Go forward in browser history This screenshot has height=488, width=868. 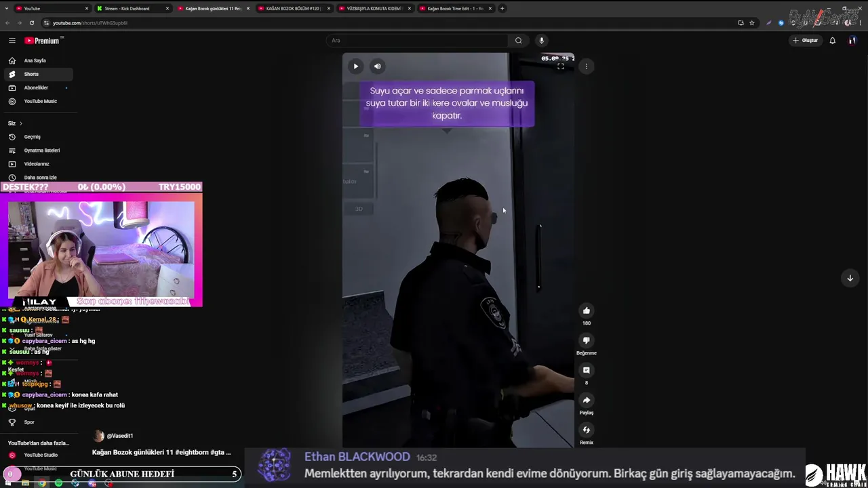[19, 23]
